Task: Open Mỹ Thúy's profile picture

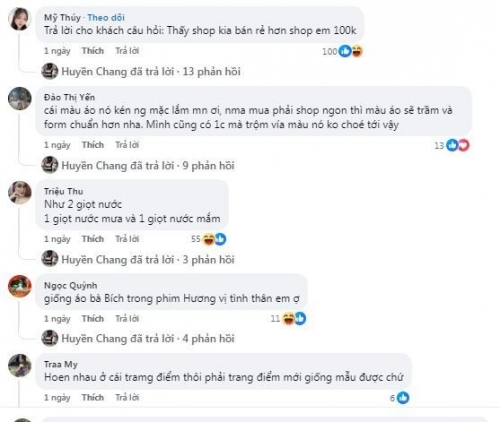Action: click(x=20, y=19)
